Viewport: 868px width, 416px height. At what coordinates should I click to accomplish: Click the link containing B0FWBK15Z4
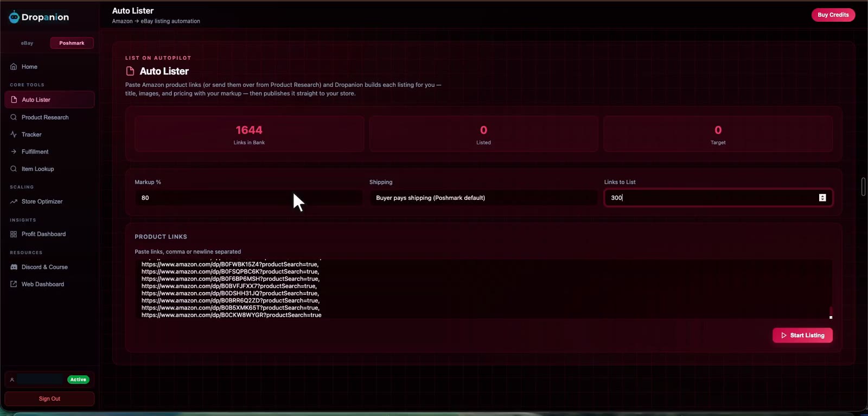(x=230, y=264)
